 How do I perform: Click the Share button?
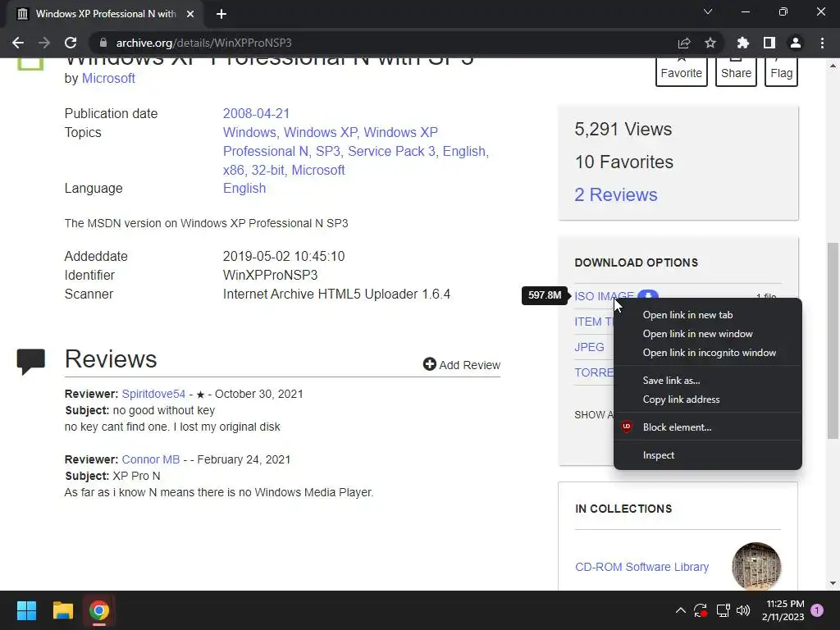(736, 72)
